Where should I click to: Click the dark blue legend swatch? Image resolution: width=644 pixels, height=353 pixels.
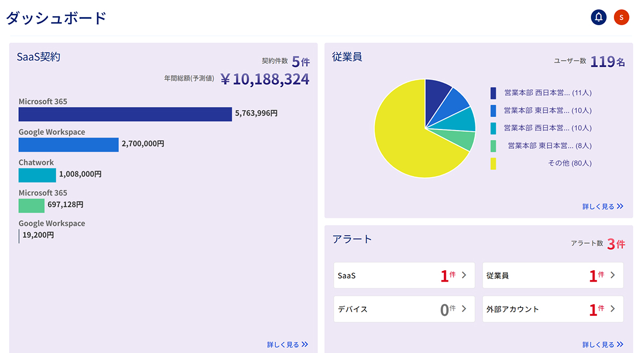[x=493, y=93]
